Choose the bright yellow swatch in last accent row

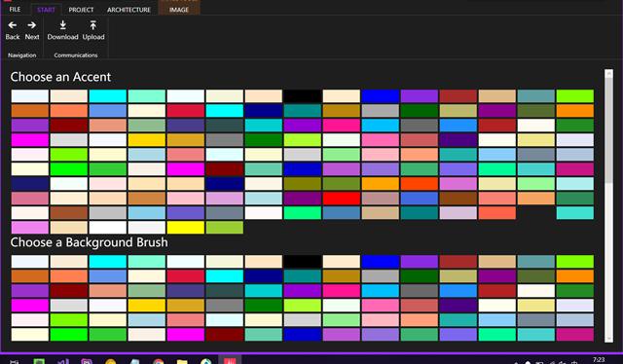[x=186, y=228]
